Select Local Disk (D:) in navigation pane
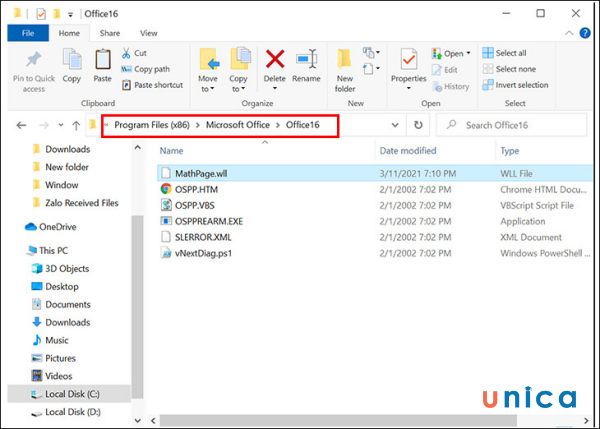600x429 pixels. (x=73, y=412)
